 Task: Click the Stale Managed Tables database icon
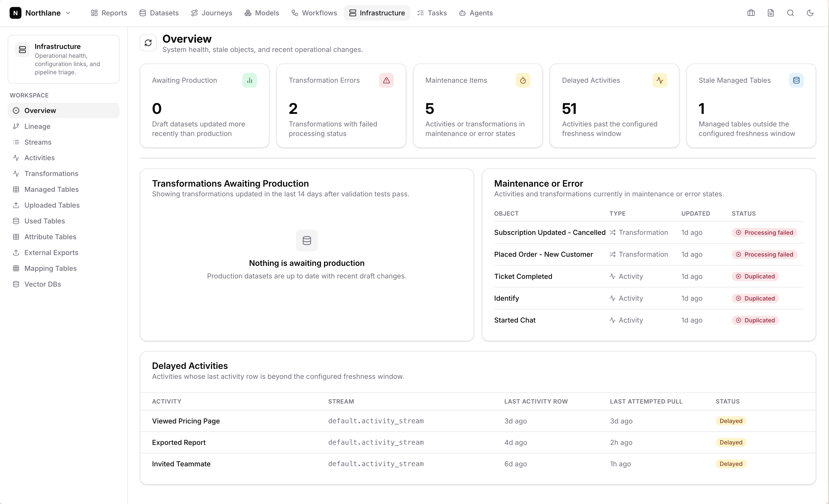click(796, 80)
